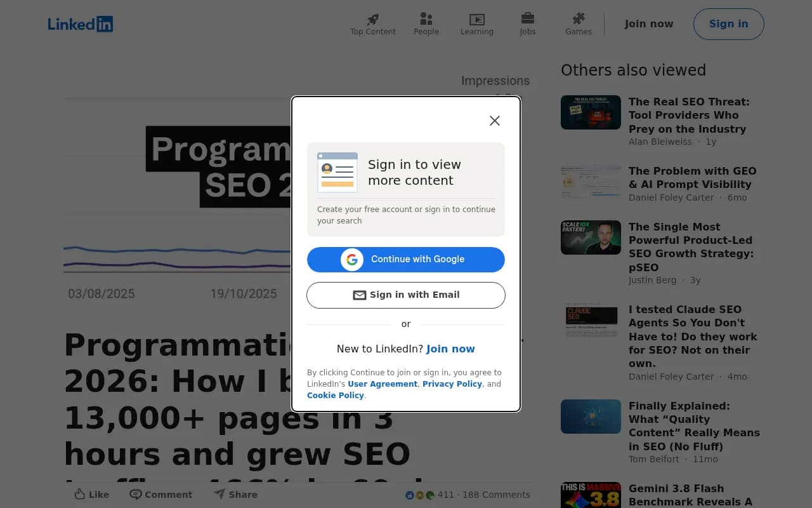Open Top Content rocket icon
Image resolution: width=812 pixels, height=508 pixels.
[x=373, y=19]
